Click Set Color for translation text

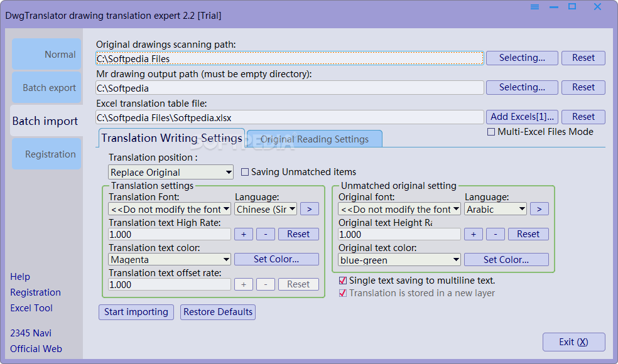coord(276,259)
